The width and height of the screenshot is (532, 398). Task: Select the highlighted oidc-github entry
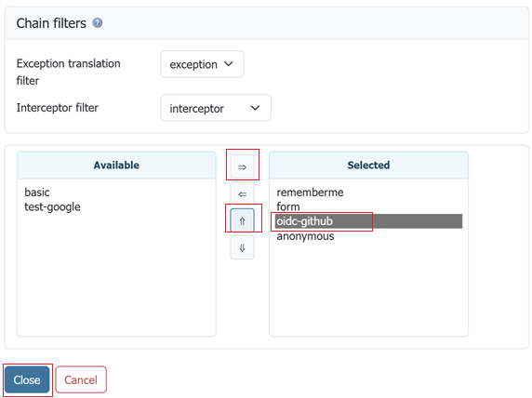coord(369,221)
